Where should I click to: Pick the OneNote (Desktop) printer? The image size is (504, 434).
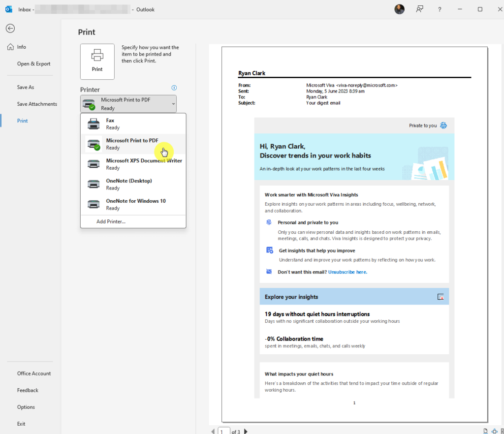point(133,184)
